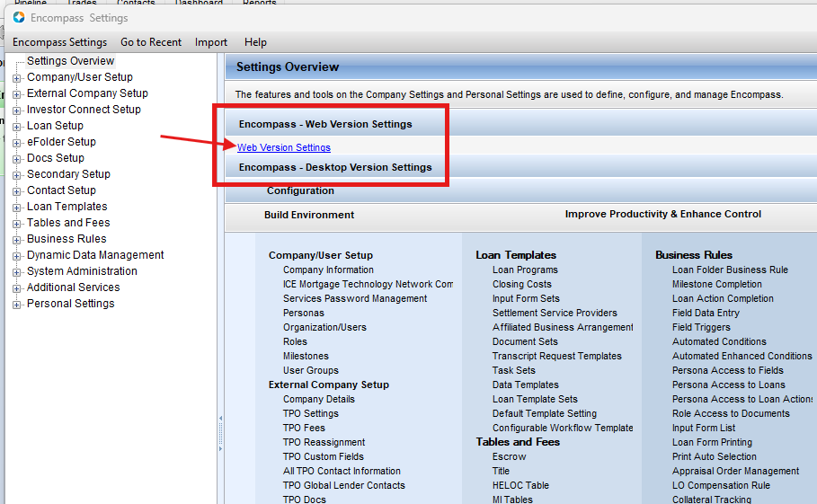Open Input Form Sets link

(x=526, y=298)
